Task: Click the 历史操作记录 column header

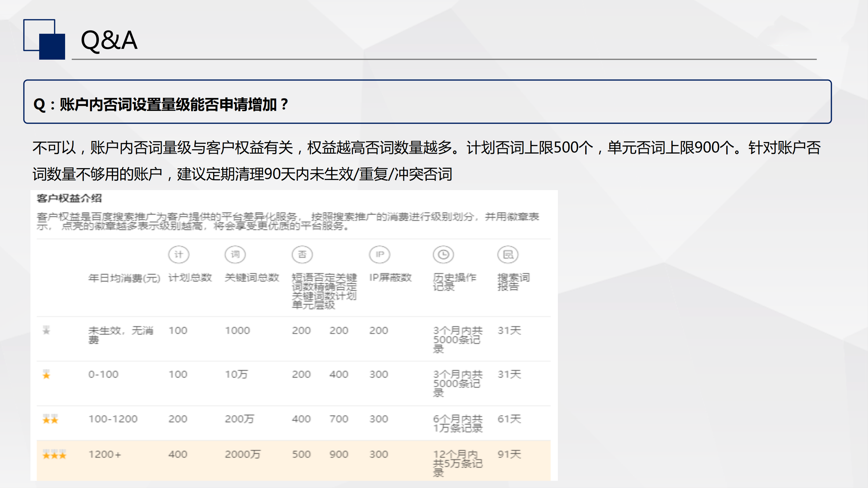Action: tap(454, 282)
